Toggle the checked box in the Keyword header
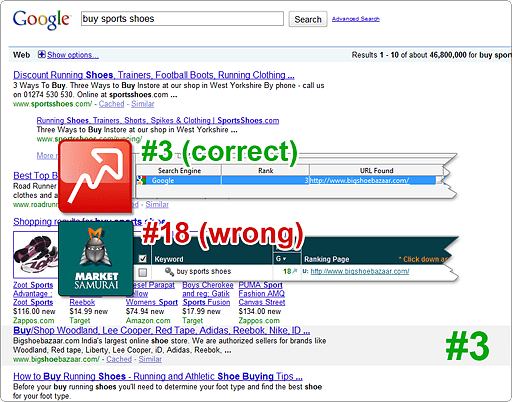The image size is (512, 402). [143, 259]
